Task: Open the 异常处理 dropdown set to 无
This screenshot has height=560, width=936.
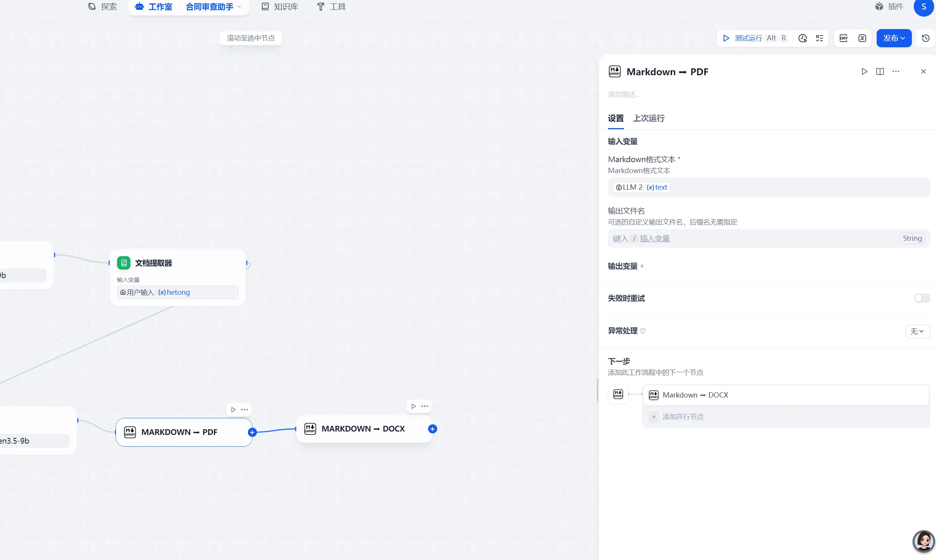Action: click(917, 331)
